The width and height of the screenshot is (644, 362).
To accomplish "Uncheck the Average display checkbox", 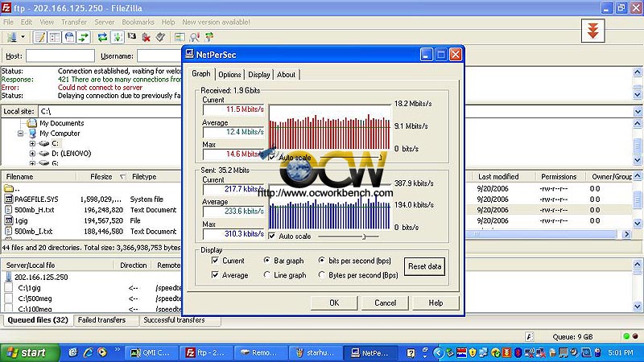I will point(215,274).
